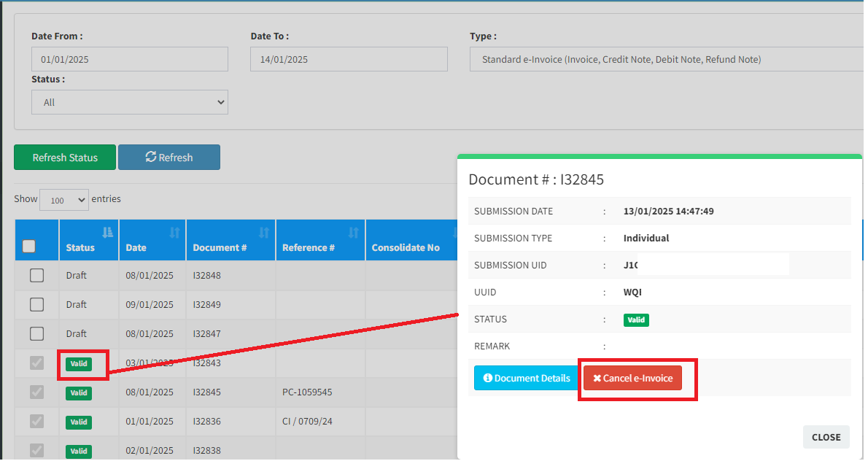Click the Valid status badge in popup
Image resolution: width=868 pixels, height=461 pixels.
(636, 319)
